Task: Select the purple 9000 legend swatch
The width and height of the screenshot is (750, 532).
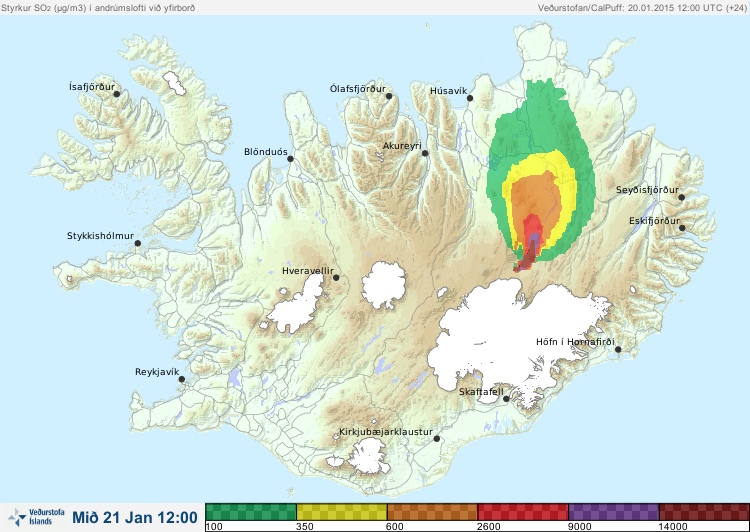Action: [614, 512]
